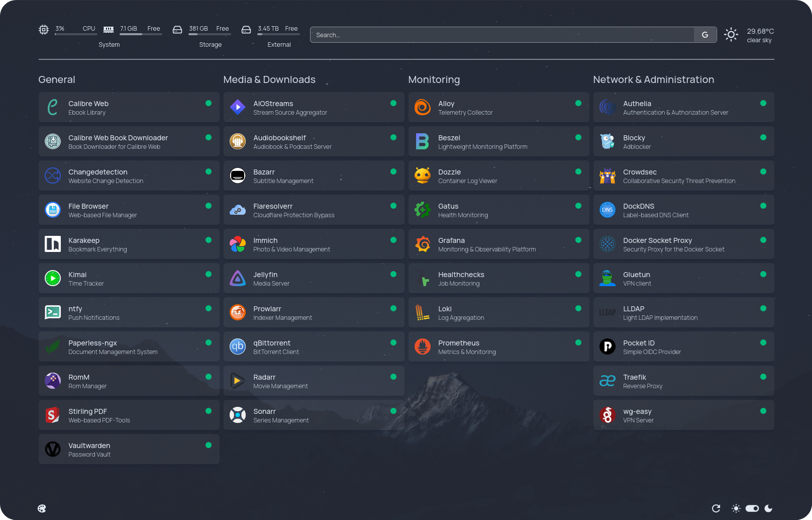Switch to light mode via sun icon
The height and width of the screenshot is (520, 812).
pyautogui.click(x=736, y=508)
